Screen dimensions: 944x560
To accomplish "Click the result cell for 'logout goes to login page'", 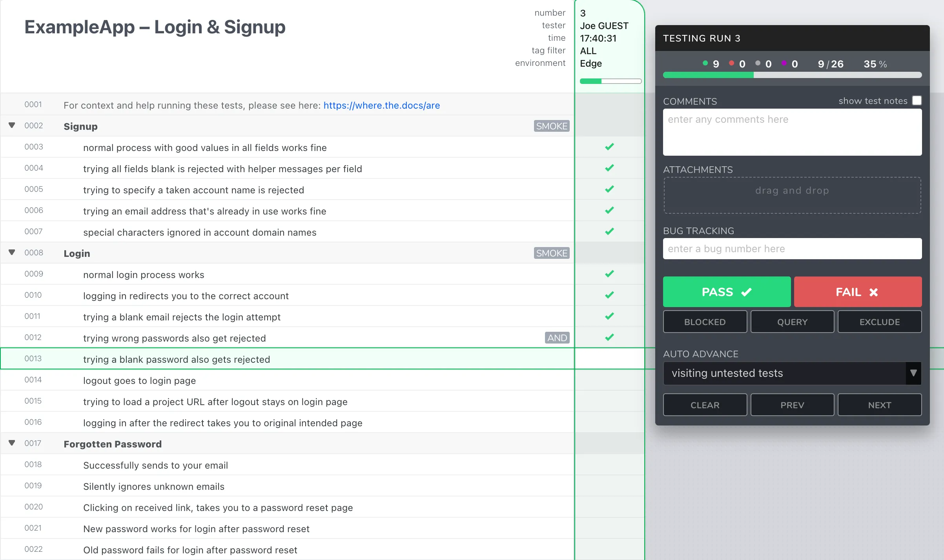I will pos(609,379).
